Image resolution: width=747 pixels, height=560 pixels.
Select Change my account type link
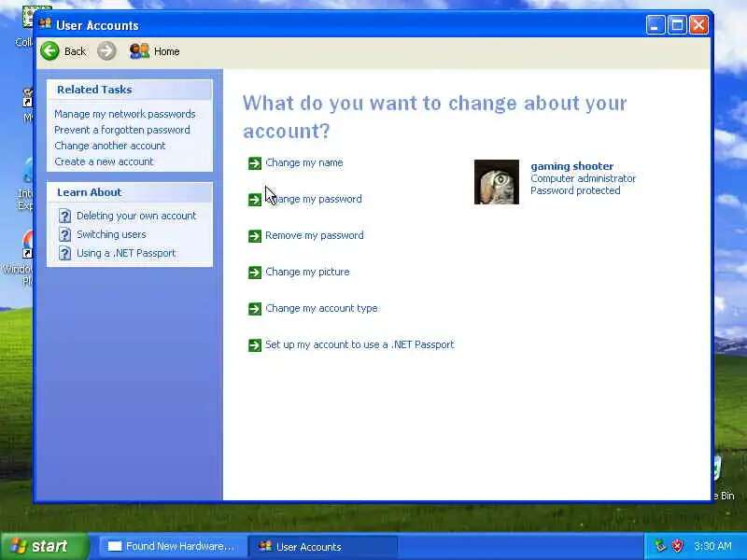[321, 308]
